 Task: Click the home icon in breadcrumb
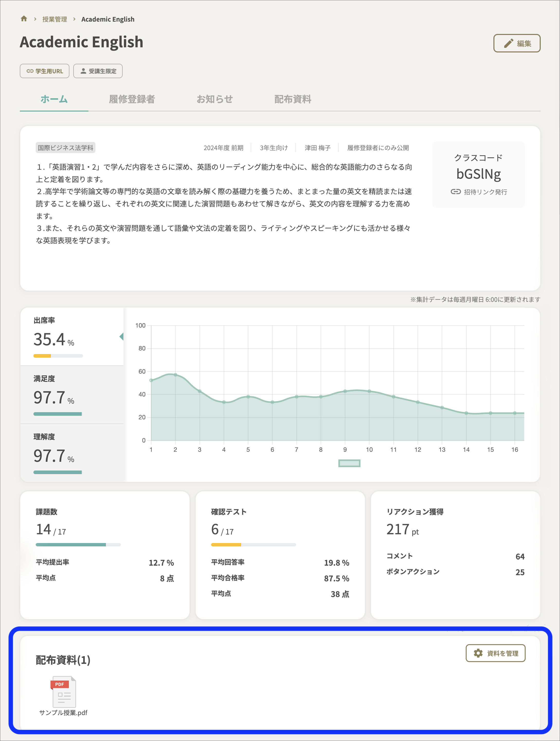24,19
